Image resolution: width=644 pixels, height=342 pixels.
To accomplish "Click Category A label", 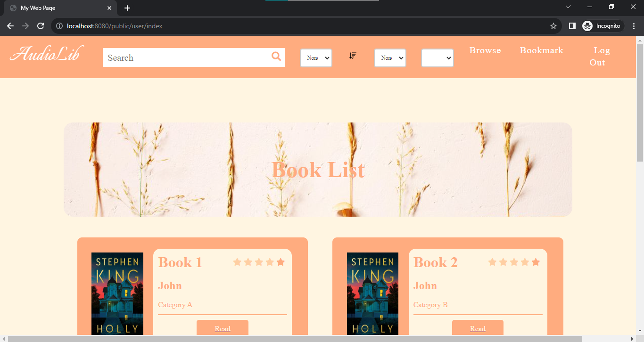I will click(x=175, y=305).
